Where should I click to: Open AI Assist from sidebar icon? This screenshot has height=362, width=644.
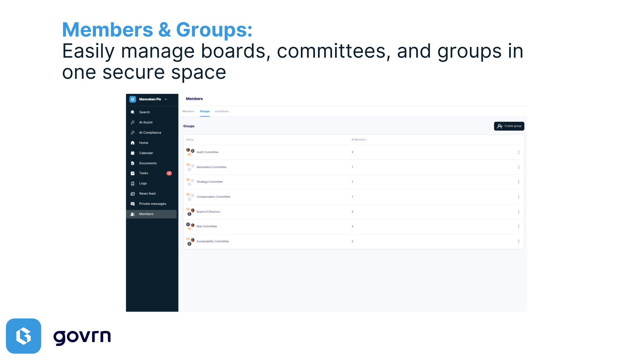pos(132,122)
